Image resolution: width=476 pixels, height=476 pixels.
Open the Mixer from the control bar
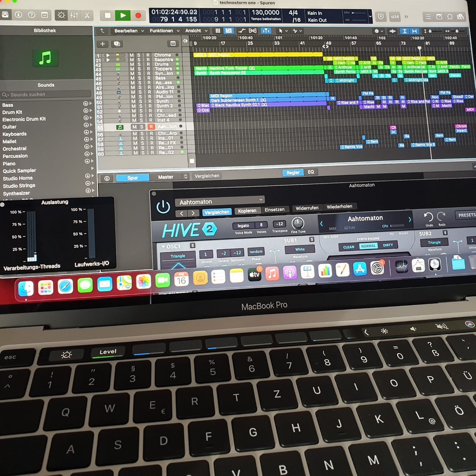click(74, 15)
